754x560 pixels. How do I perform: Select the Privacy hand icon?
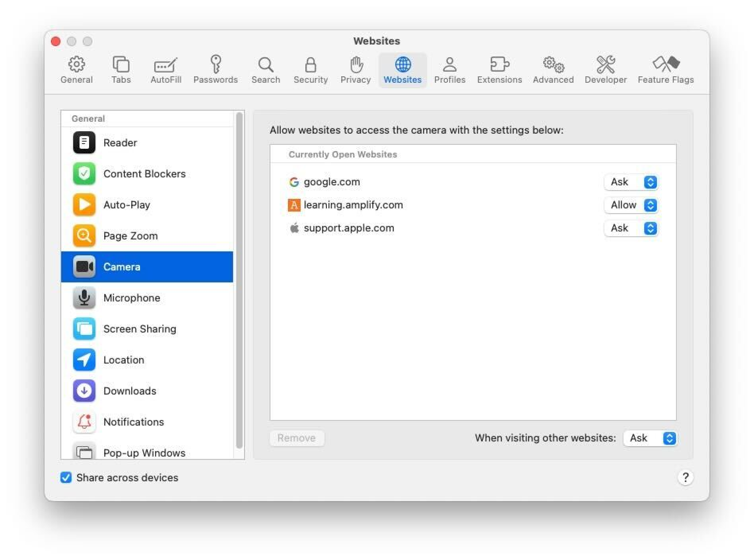tap(356, 64)
